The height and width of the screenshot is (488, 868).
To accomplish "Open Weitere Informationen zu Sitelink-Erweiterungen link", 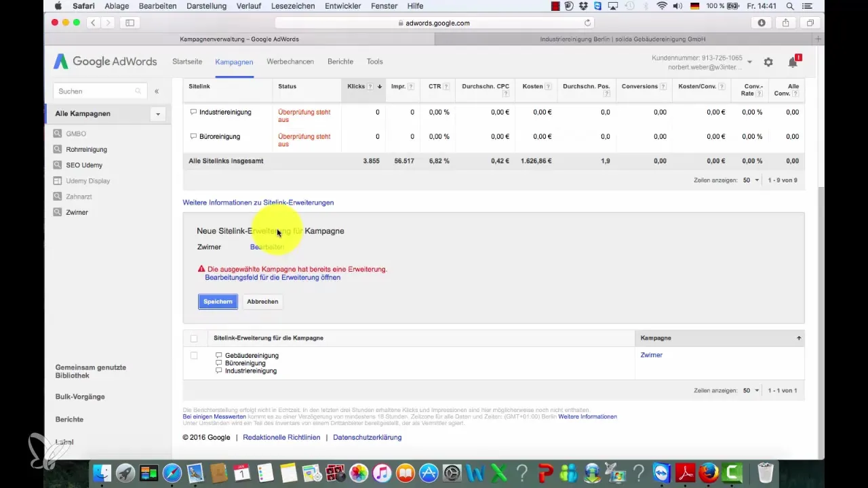I will pyautogui.click(x=258, y=203).
